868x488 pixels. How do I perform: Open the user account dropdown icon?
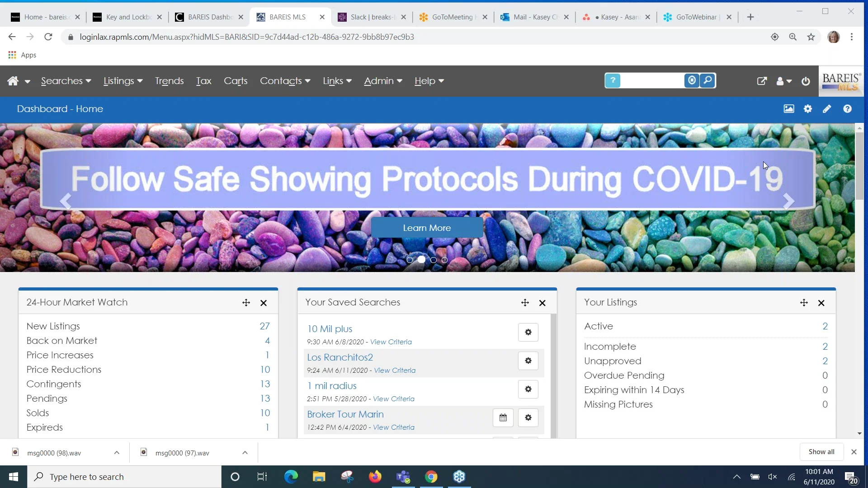pyautogui.click(x=784, y=81)
